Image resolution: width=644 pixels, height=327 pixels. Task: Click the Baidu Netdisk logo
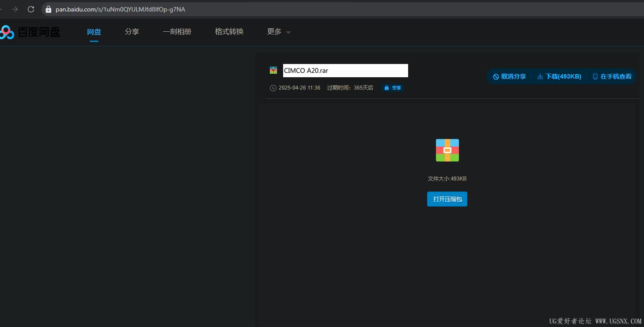[30, 32]
